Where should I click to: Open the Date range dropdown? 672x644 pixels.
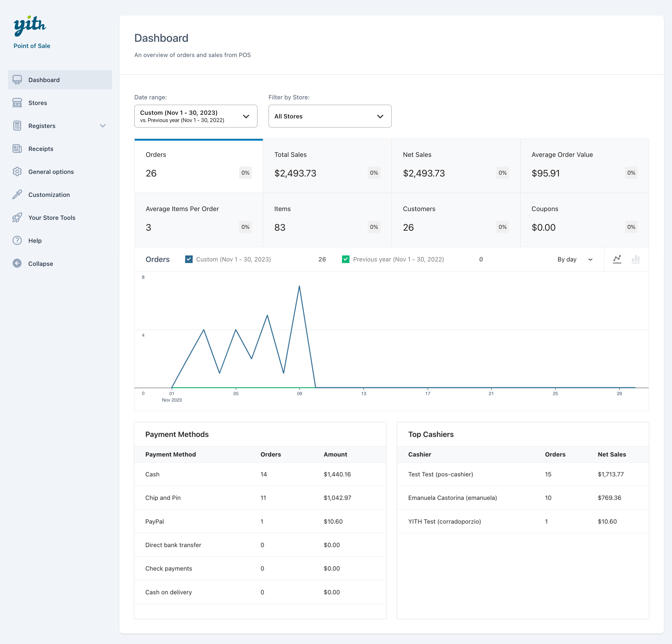[x=196, y=116]
